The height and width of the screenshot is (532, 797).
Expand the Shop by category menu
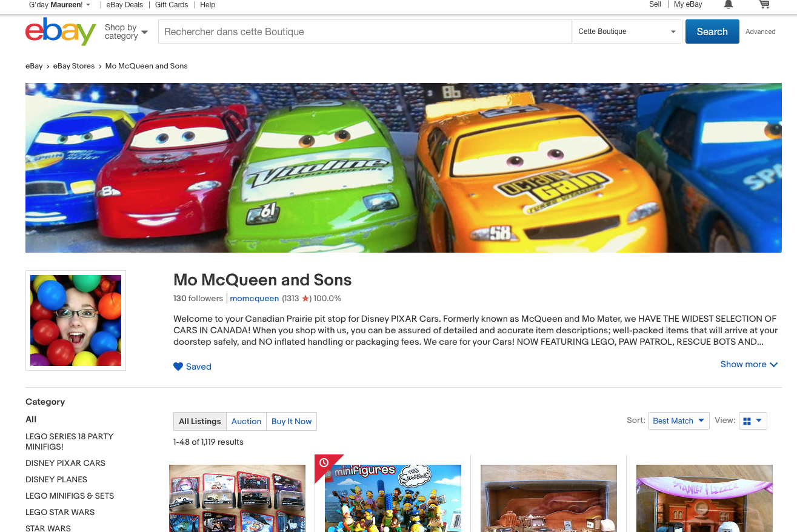126,32
